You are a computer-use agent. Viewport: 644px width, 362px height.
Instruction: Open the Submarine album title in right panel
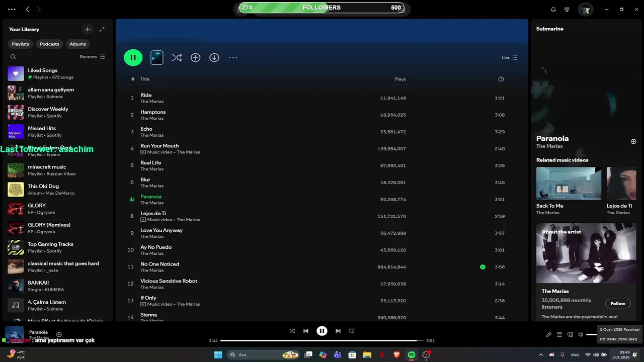click(x=550, y=29)
